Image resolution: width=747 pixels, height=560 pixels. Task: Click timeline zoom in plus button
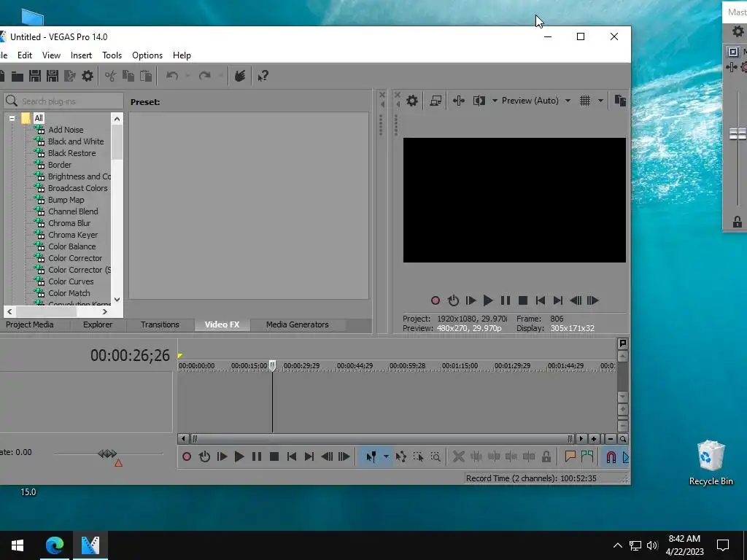coord(594,438)
